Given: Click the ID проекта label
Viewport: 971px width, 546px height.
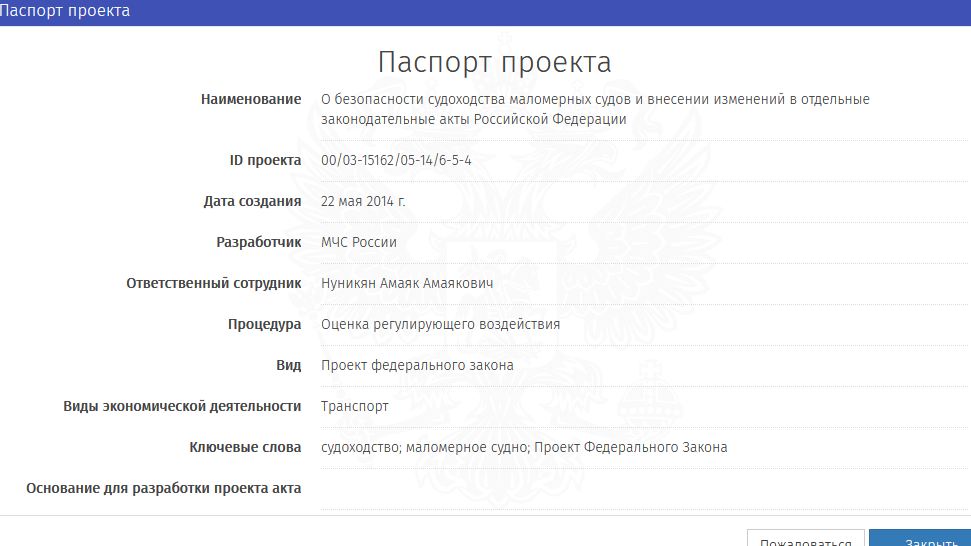Looking at the screenshot, I should [265, 160].
